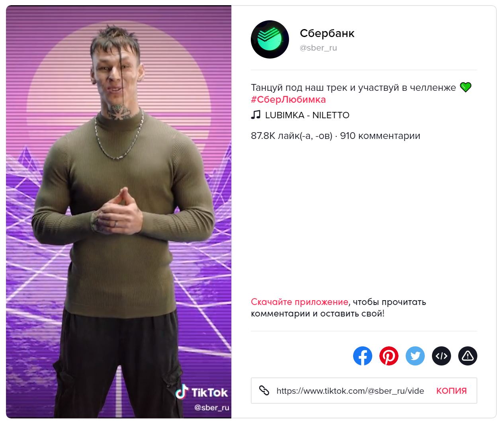Click the @sber_ru watermark on video
Screen dimensions: 504x424
pos(211,408)
